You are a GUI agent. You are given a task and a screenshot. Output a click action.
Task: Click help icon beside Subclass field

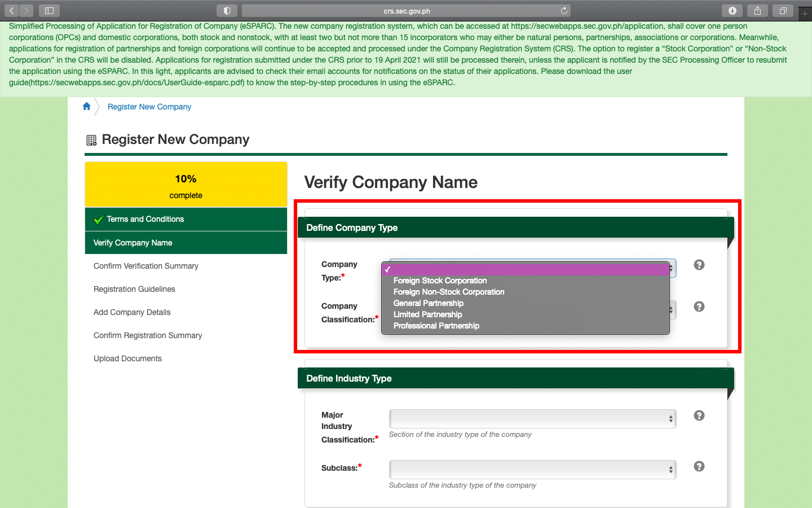point(699,466)
